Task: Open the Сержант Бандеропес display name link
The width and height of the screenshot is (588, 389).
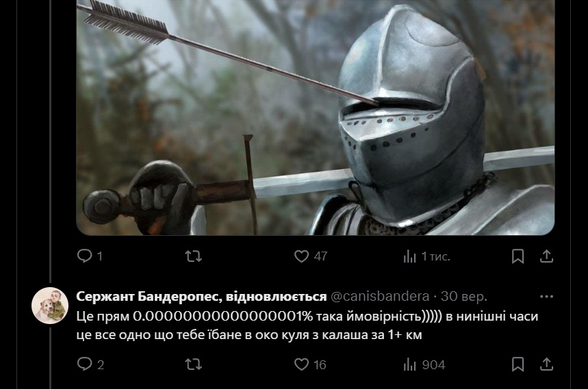Action: [x=201, y=297]
